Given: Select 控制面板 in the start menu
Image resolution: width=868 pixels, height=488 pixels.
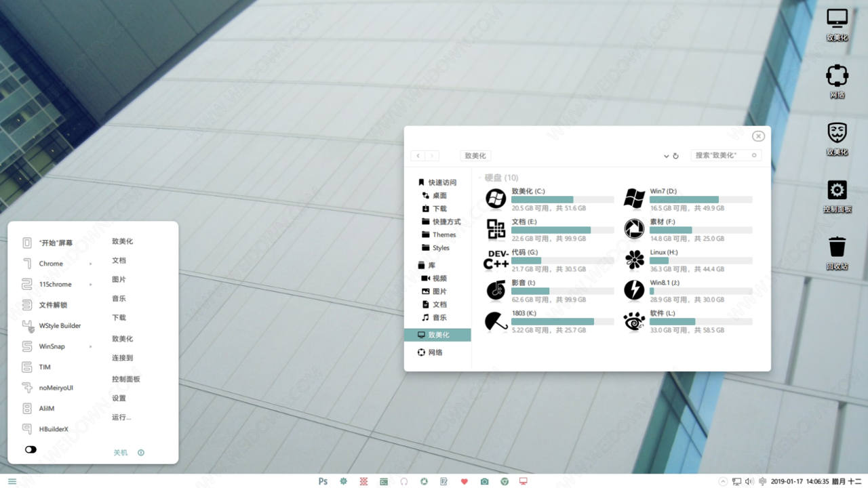Looking at the screenshot, I should click(126, 379).
